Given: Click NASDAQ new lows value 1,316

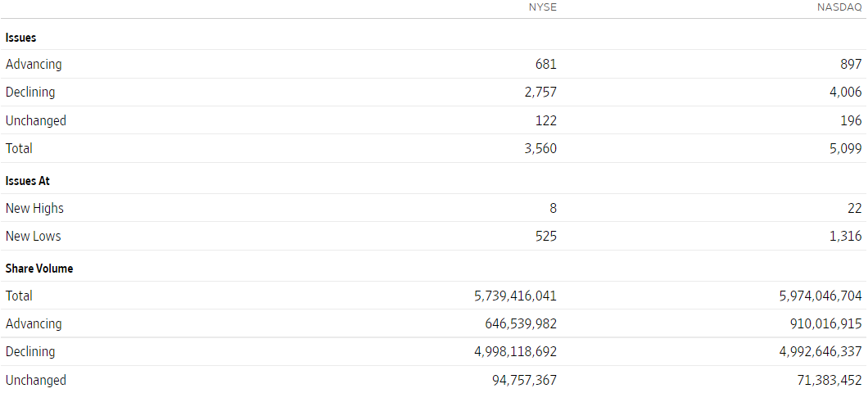Looking at the screenshot, I should point(845,236).
